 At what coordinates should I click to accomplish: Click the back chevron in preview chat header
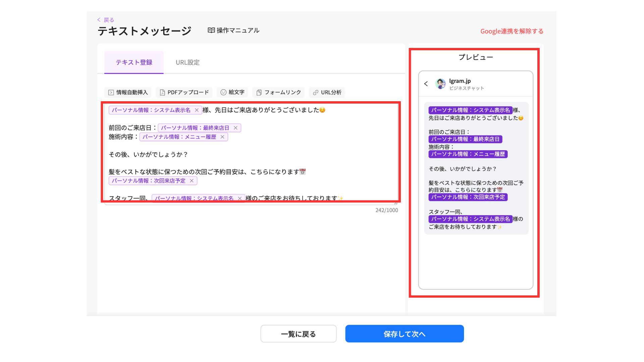[426, 84]
